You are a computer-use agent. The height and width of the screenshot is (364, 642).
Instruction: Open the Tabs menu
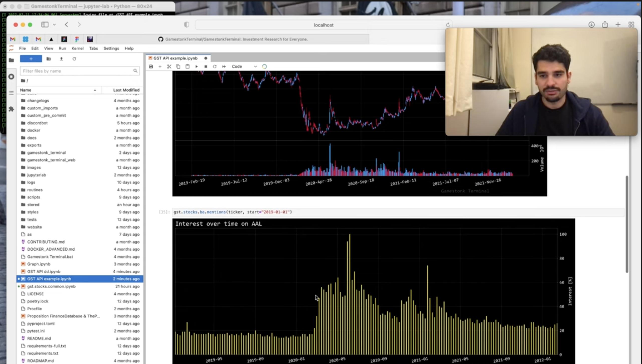[x=93, y=48]
